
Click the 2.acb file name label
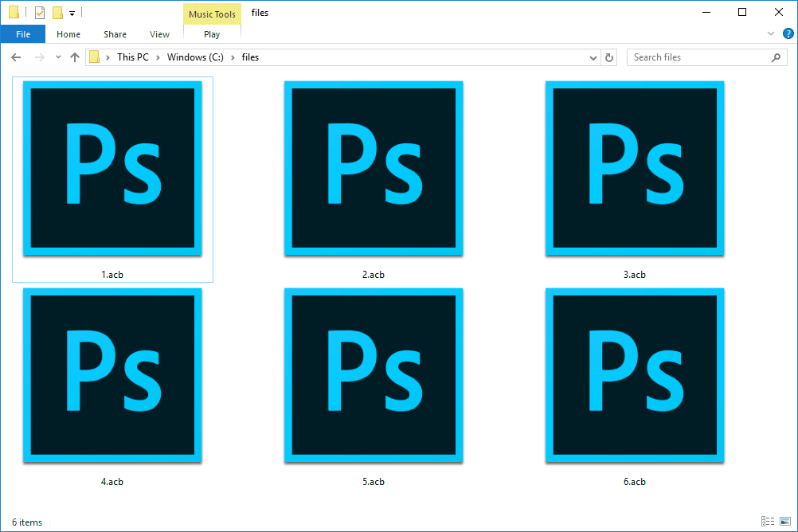(x=374, y=275)
